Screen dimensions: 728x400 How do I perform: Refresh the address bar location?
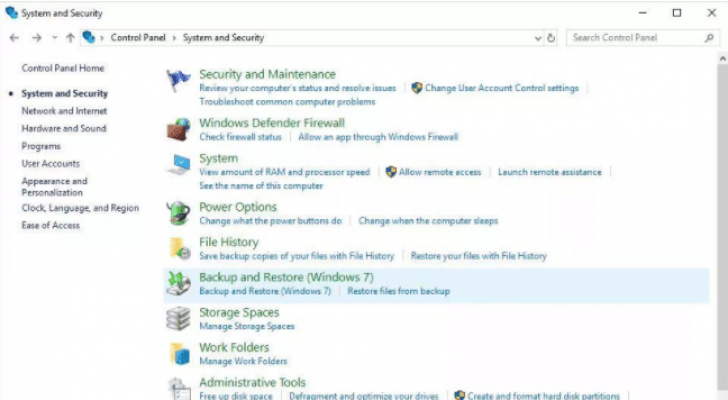[x=551, y=38]
